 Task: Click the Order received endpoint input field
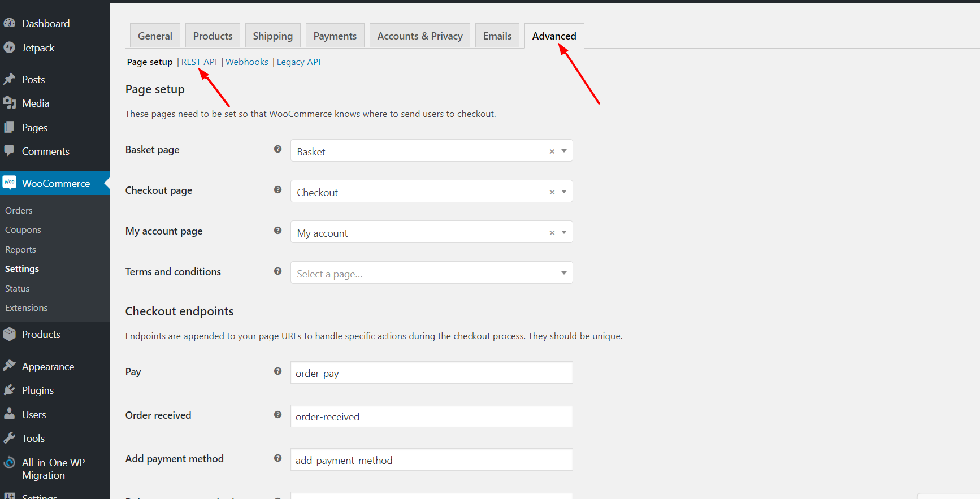pos(431,416)
